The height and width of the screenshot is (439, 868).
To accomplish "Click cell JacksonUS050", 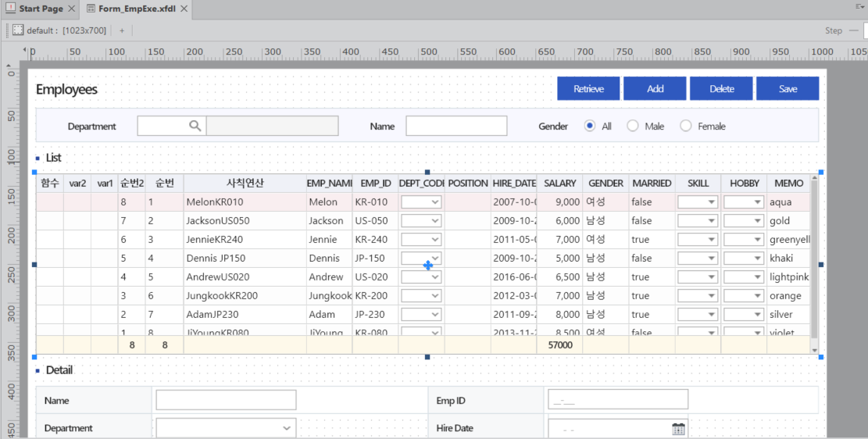I will (245, 221).
